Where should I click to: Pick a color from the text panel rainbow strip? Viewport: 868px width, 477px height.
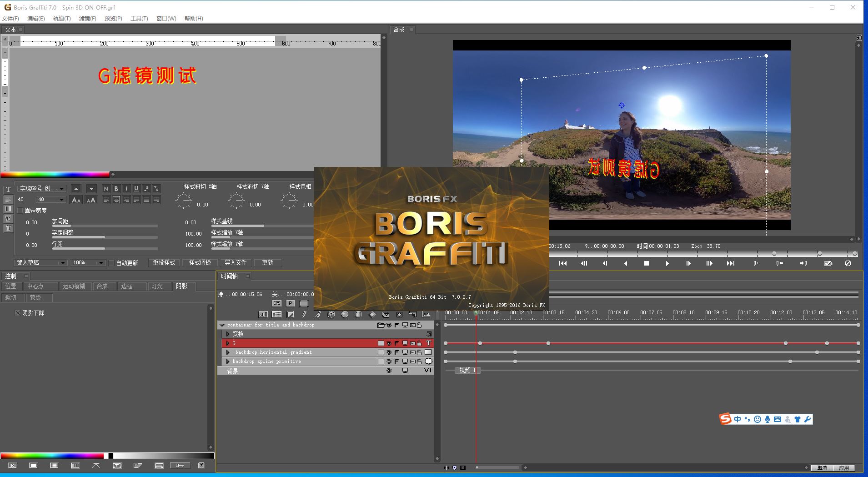55,175
